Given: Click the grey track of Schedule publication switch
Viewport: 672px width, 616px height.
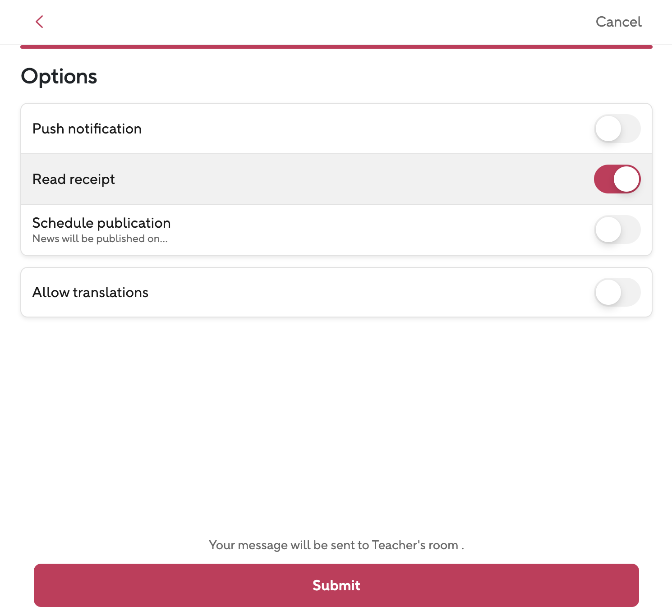Looking at the screenshot, I should (631, 230).
